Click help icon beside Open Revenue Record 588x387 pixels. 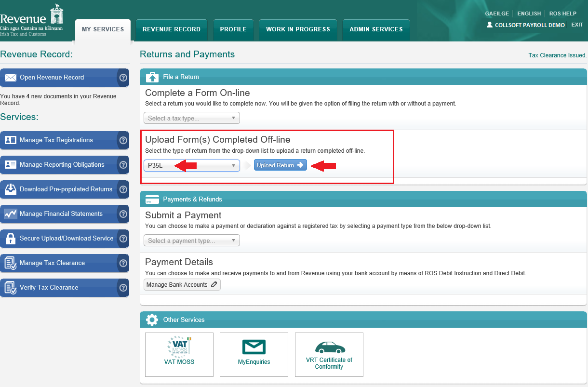123,78
